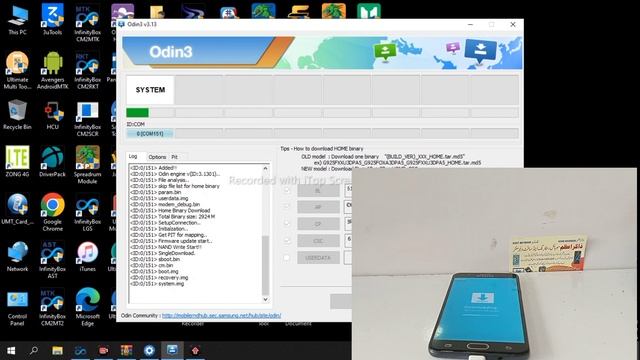Click the SYSTEM status box
This screenshot has width=640, height=360.
150,90
